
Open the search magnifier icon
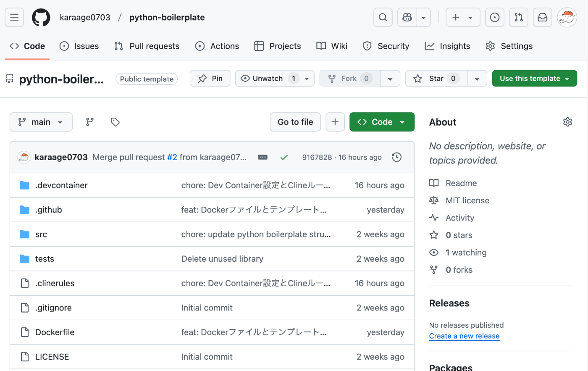click(383, 17)
